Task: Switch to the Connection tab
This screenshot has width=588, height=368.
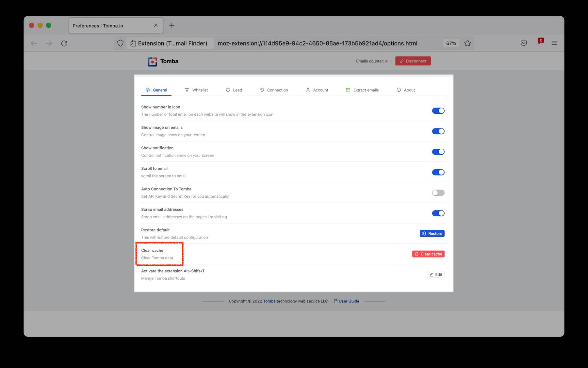Action: pos(274,90)
